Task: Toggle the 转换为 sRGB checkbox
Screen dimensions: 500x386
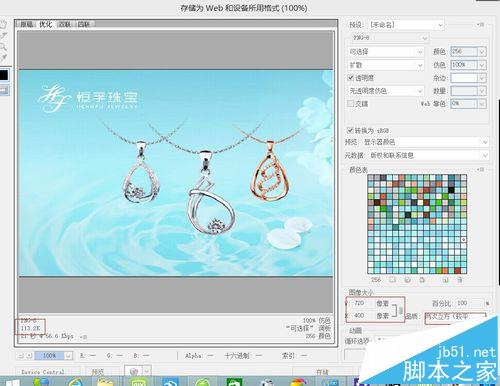Action: pos(350,130)
